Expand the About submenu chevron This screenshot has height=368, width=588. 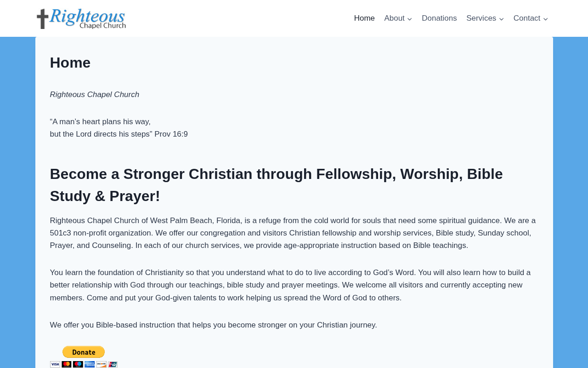410,19
